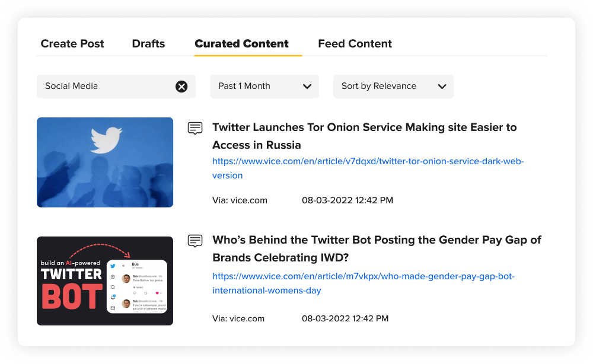Click the timestamp of the Tor Onion article

pos(347,200)
